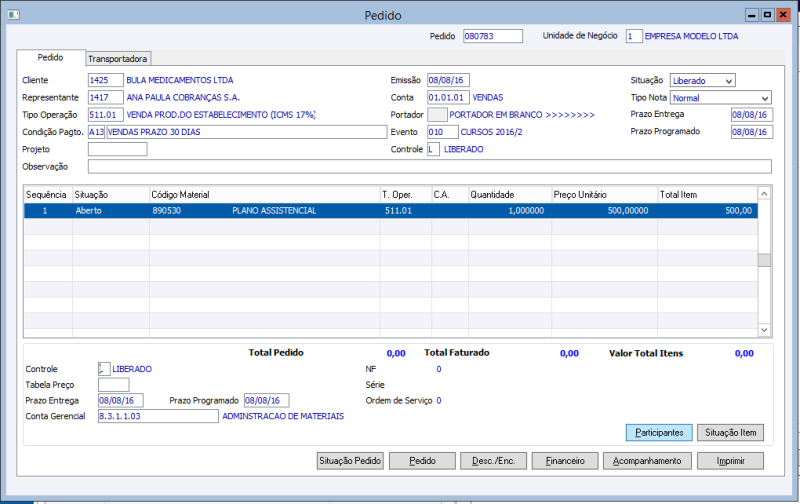Switch to the Transportadora tab
Screen dimensions: 800x504
[x=117, y=59]
